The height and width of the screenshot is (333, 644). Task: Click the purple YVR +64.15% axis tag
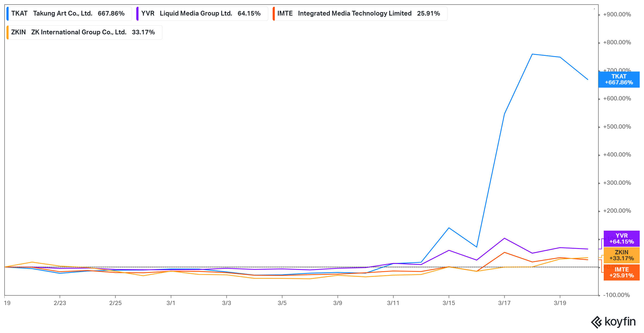click(621, 239)
